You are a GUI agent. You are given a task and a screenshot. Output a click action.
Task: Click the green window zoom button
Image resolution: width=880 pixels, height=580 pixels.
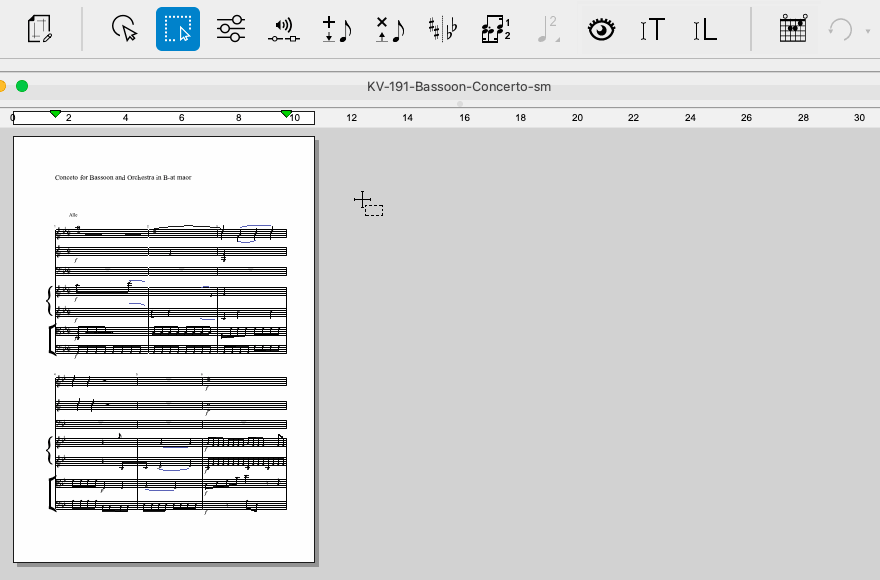coord(22,87)
